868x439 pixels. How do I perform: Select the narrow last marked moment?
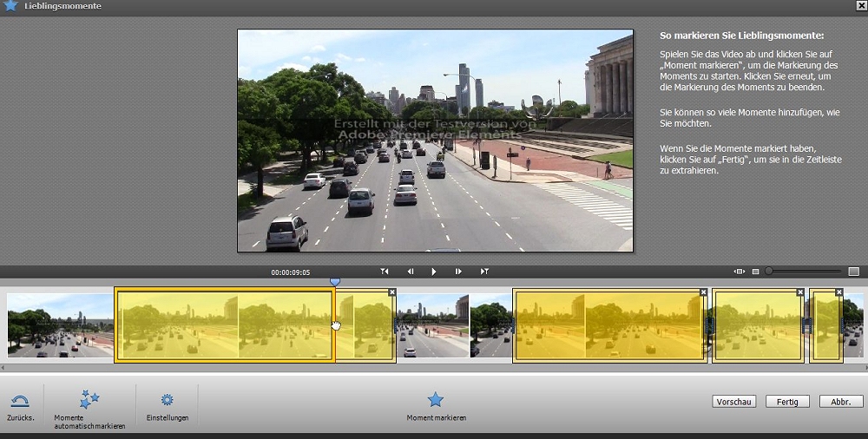826,325
